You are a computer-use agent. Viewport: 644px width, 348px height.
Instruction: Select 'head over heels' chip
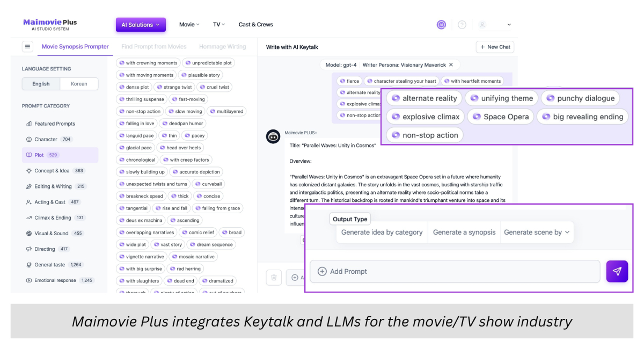click(180, 148)
